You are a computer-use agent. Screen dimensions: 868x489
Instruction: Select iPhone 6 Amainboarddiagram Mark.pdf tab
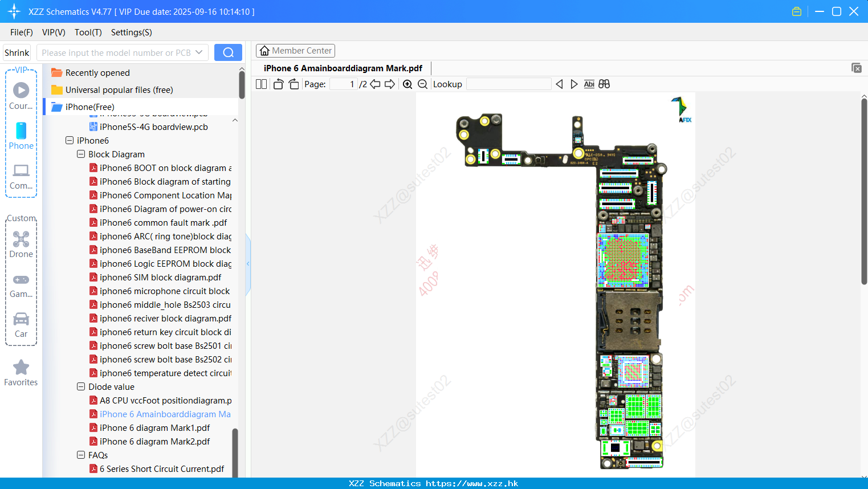point(343,68)
